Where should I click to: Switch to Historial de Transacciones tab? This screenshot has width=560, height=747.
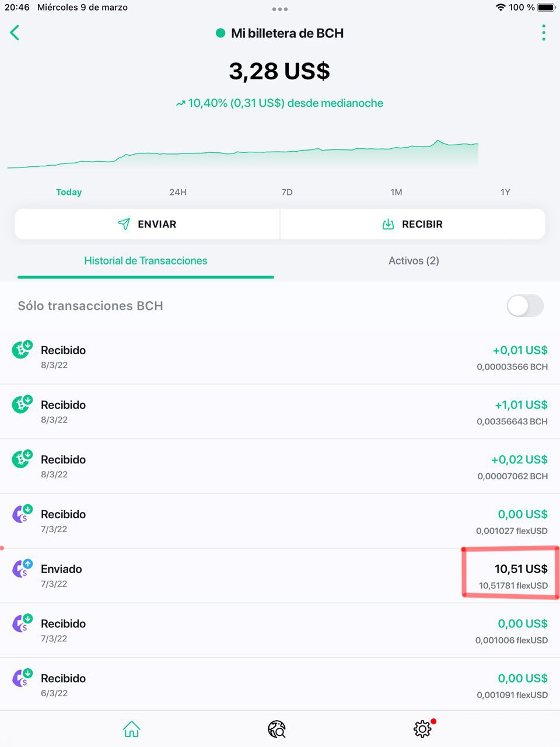pos(146,261)
